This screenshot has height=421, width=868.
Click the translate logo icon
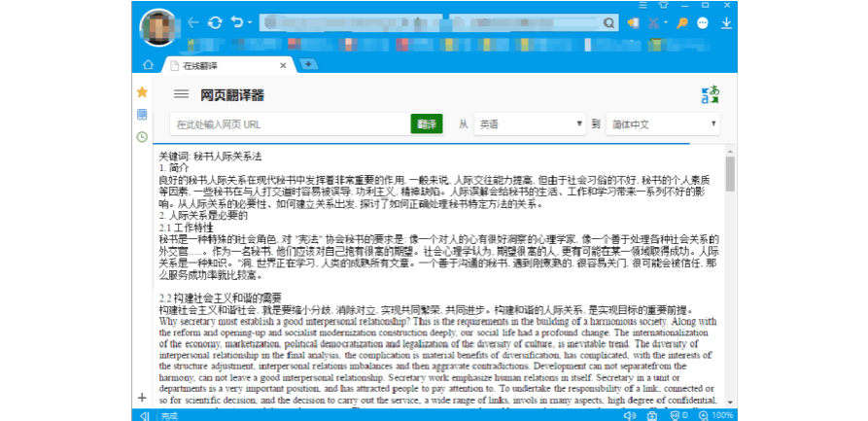click(711, 94)
